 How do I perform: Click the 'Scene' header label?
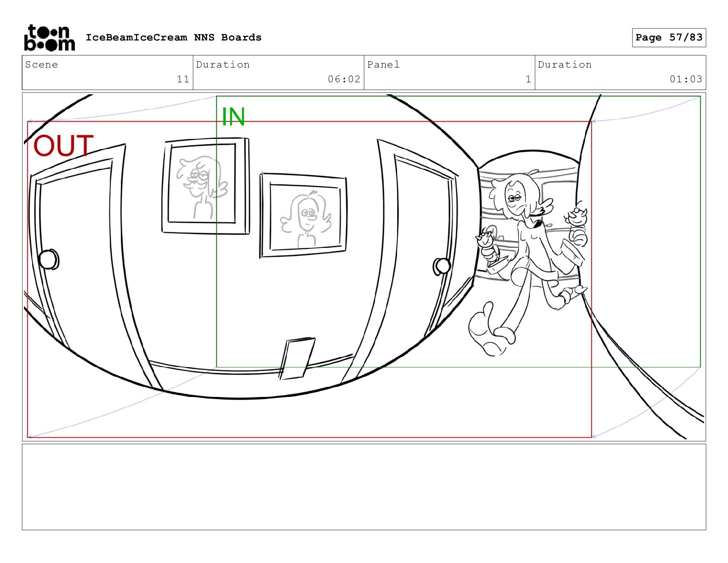click(x=42, y=65)
